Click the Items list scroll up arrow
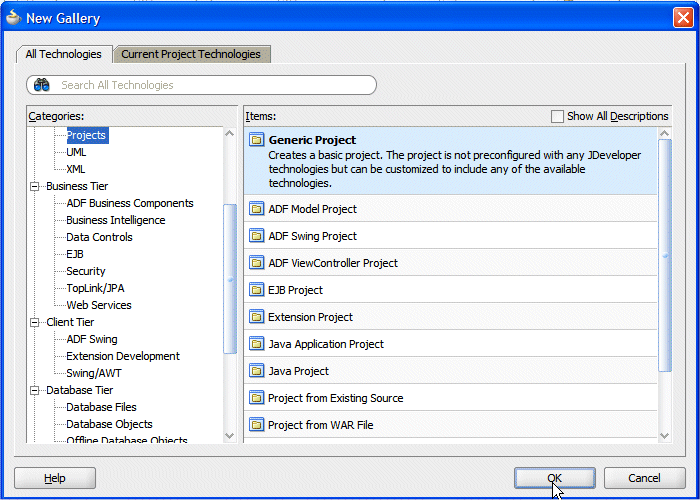This screenshot has height=500, width=700. tap(664, 133)
